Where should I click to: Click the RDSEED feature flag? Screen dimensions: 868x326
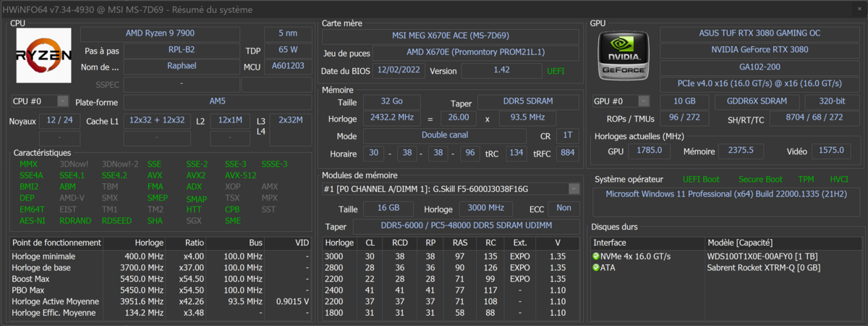tap(117, 220)
